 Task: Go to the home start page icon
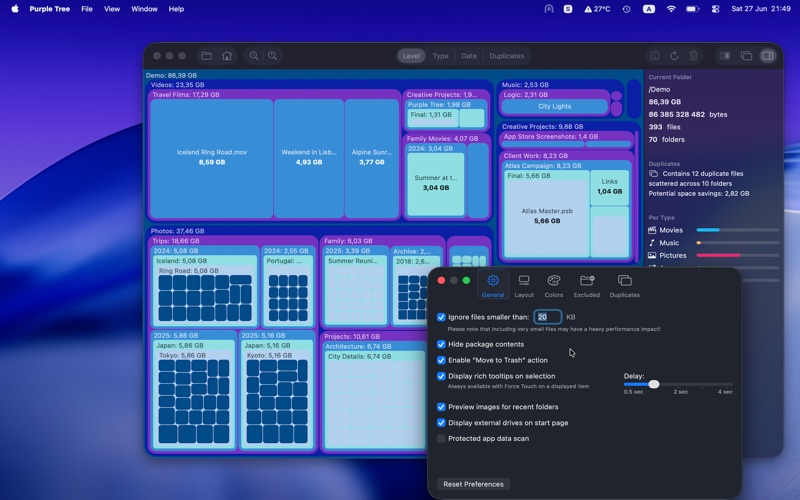227,56
